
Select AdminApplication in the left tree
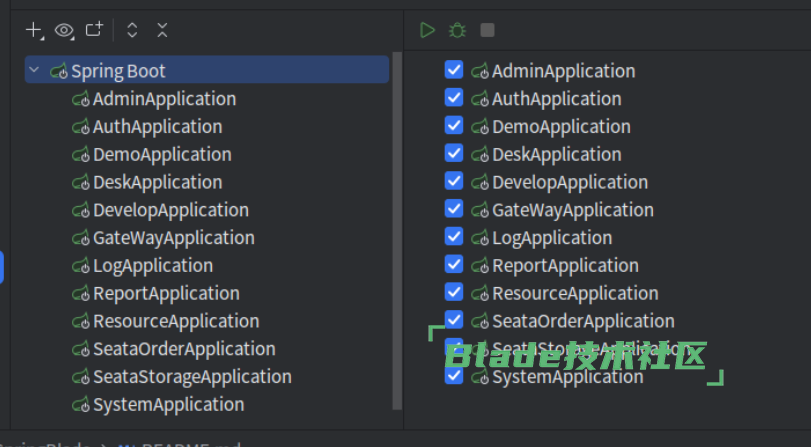(164, 99)
